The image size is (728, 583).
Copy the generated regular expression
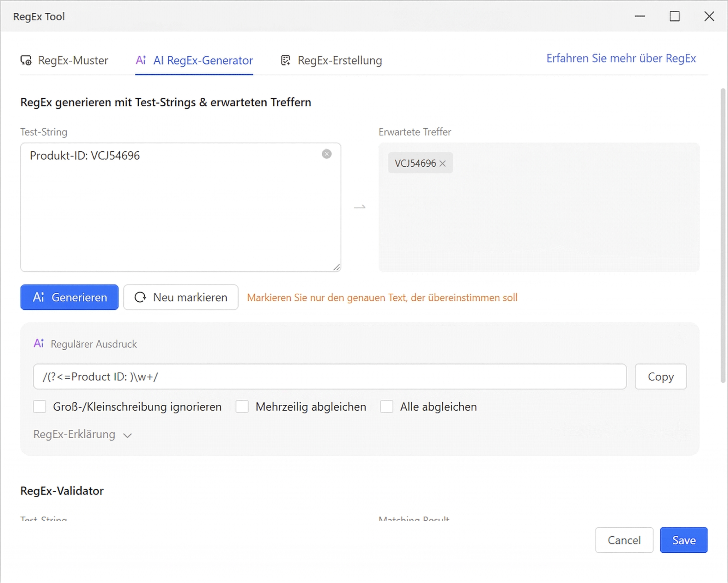[660, 377]
